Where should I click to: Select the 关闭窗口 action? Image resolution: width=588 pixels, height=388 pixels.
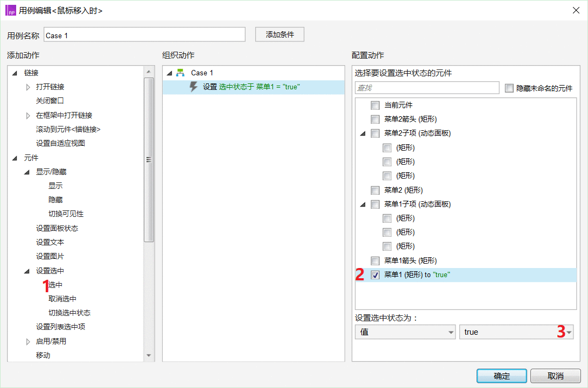click(50, 101)
